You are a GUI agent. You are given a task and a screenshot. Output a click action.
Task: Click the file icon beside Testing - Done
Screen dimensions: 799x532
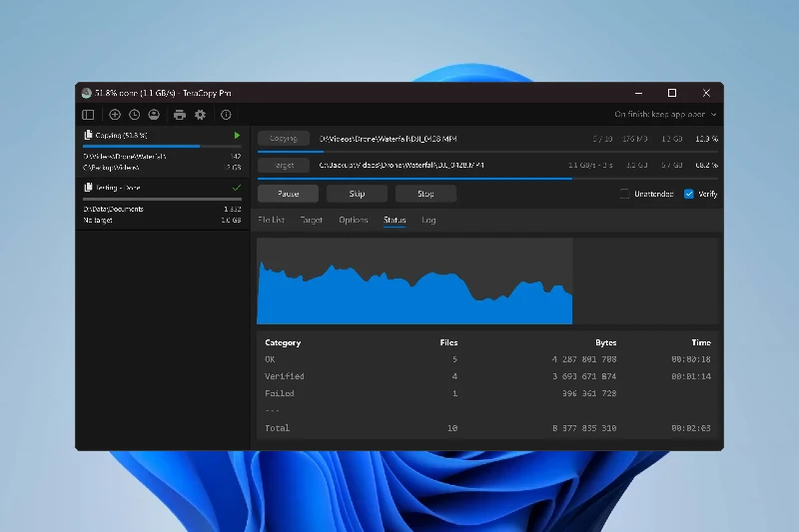88,188
